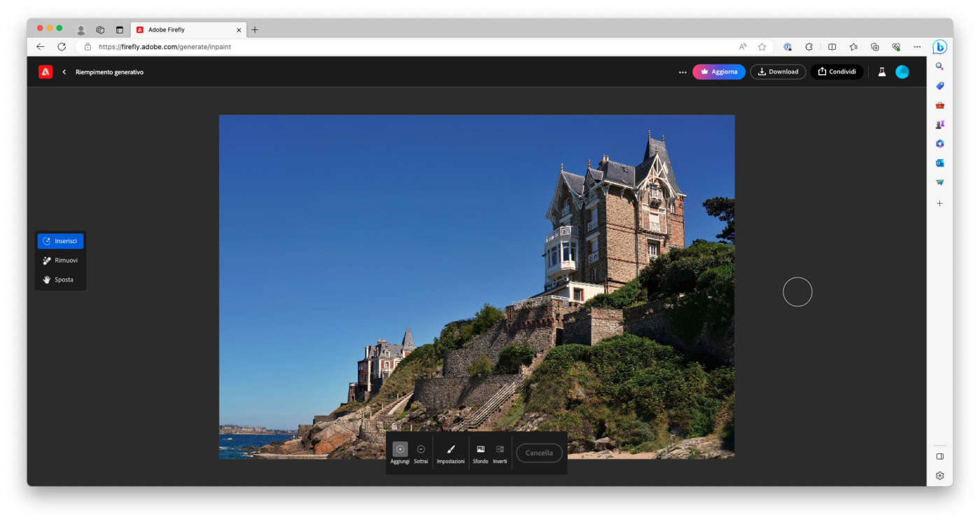Toggle the sidebar panel layout icon

939,456
